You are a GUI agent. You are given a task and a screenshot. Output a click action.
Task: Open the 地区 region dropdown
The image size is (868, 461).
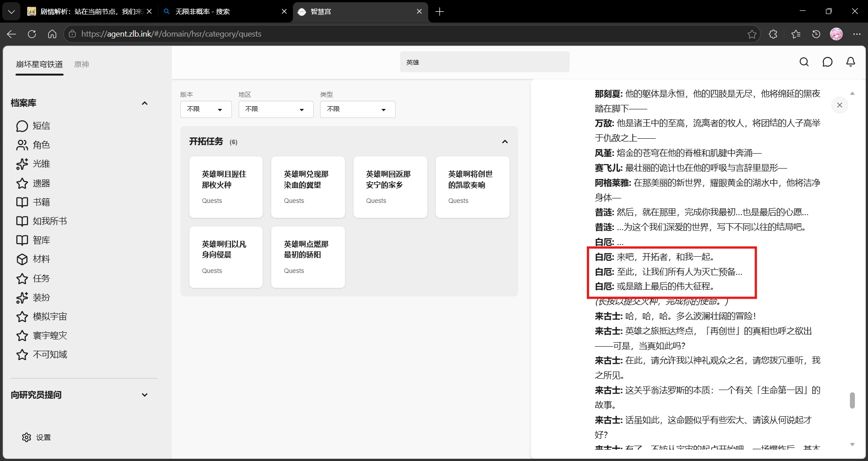coord(276,109)
